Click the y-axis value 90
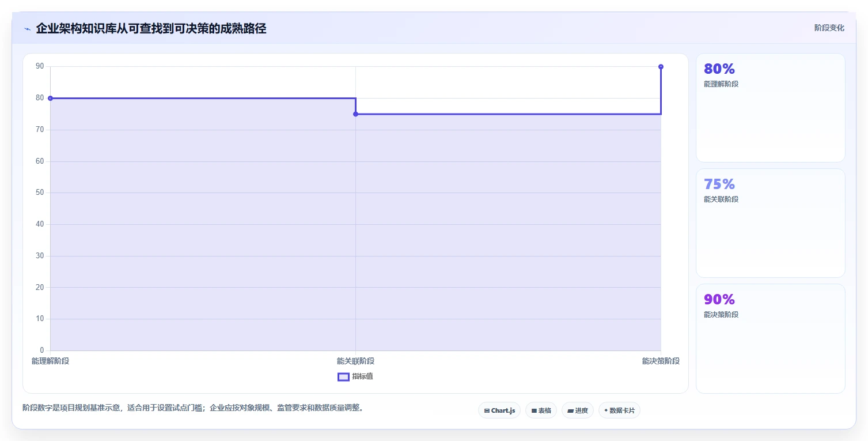Image resolution: width=868 pixels, height=441 pixels. click(40, 66)
